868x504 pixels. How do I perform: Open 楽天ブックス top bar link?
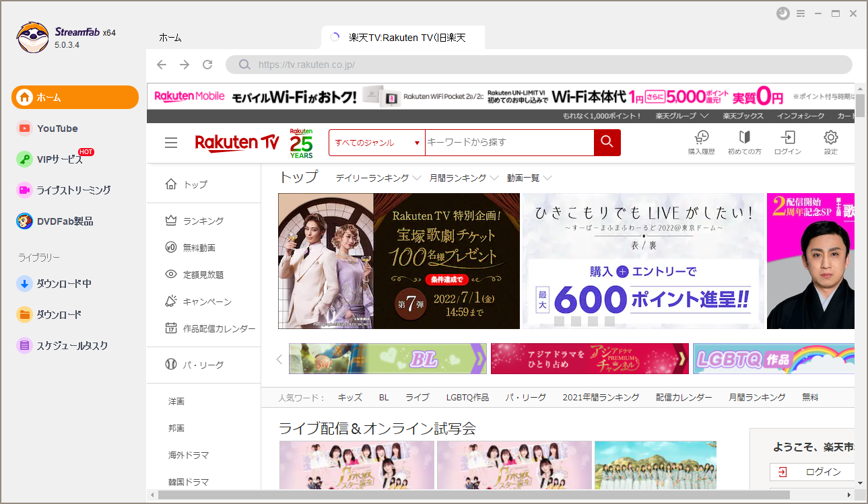point(743,116)
